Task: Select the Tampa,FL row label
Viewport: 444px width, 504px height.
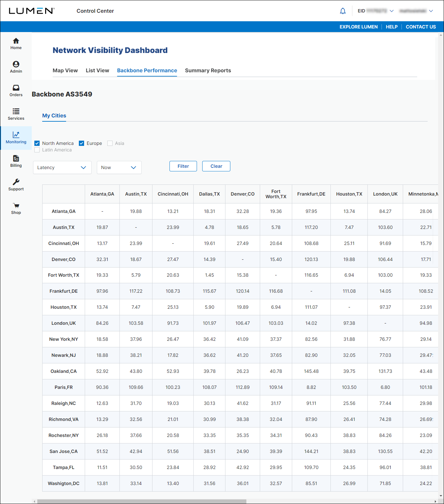Action: [63, 467]
